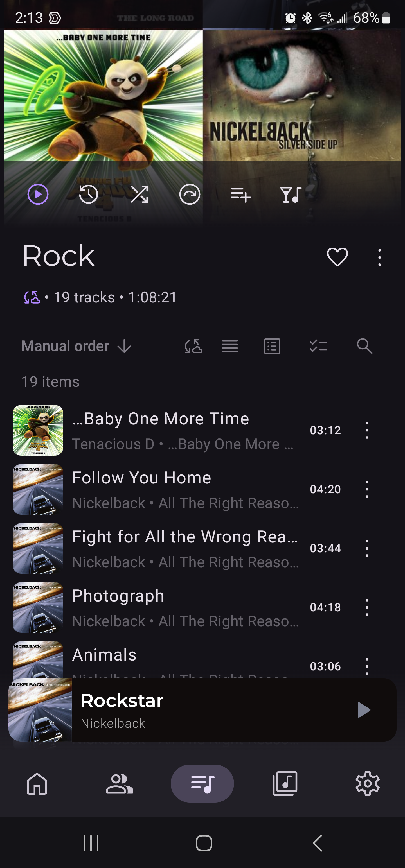Screen dimensions: 405x868
Task: Open options for Follow You Home
Action: (x=367, y=489)
